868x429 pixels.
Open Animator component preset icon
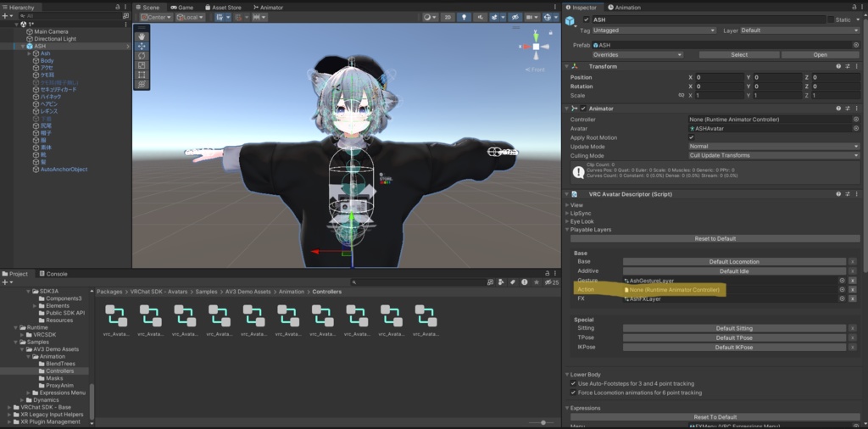click(x=847, y=109)
